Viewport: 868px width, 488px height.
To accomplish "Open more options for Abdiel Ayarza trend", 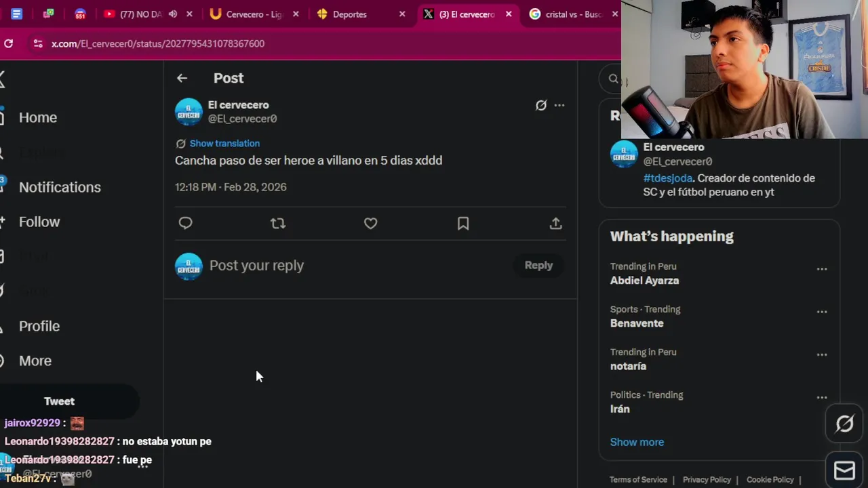I will coord(822,269).
